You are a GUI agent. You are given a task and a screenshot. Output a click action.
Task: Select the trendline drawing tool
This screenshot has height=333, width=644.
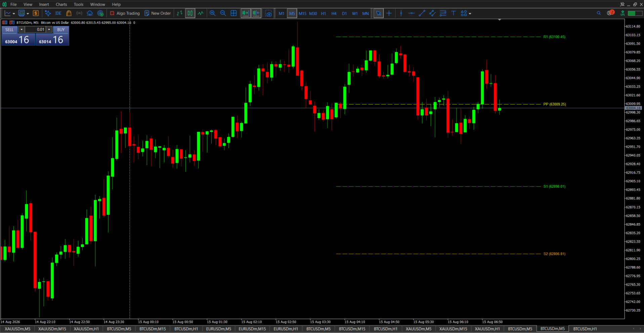[422, 13]
